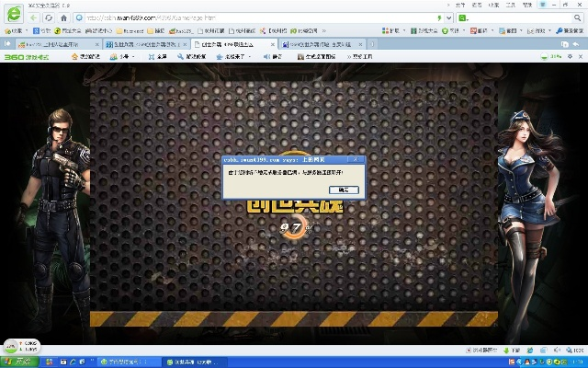Create desktop shortcut icon button

point(316,57)
